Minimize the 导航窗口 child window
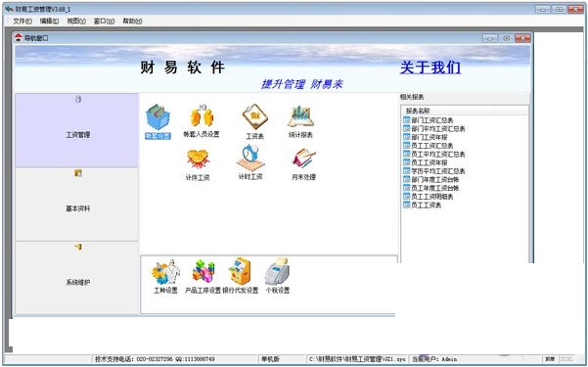 490,38
